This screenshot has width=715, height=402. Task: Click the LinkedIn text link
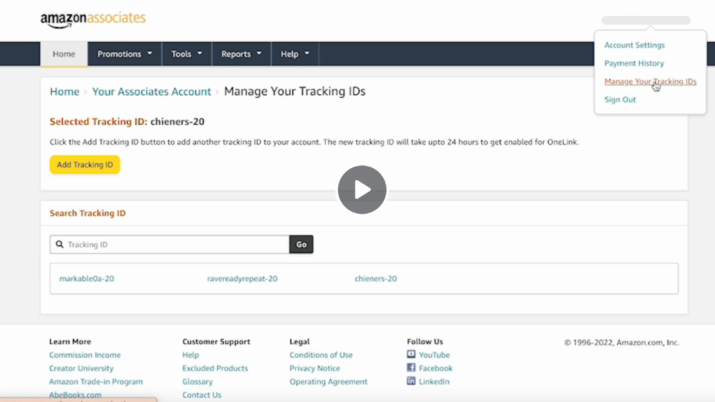tap(434, 381)
